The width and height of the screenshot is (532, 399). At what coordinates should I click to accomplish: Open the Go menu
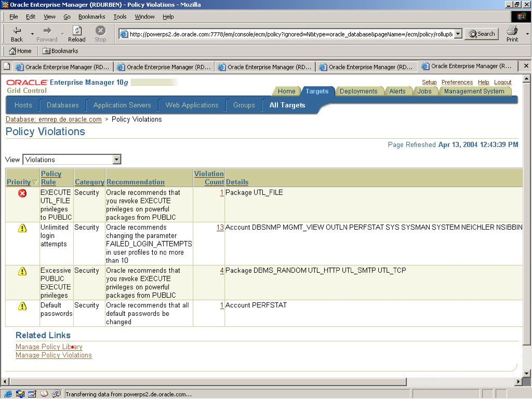pyautogui.click(x=67, y=17)
